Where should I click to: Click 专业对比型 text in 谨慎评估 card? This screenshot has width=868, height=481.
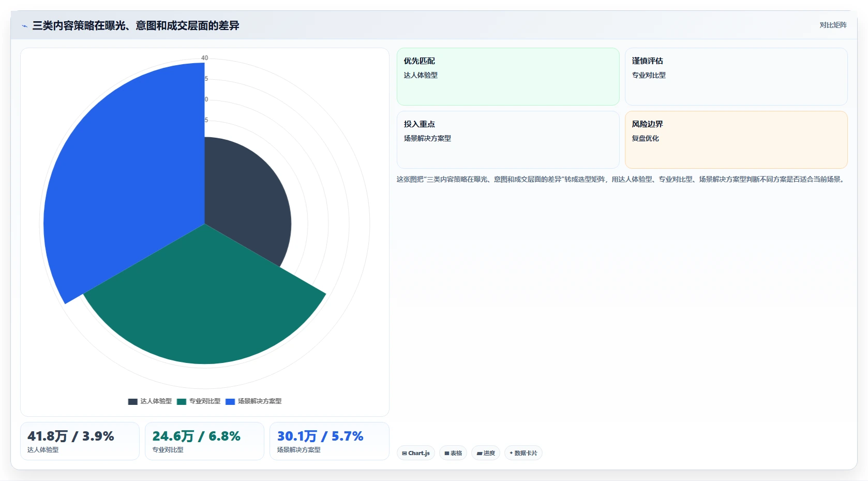coord(649,75)
